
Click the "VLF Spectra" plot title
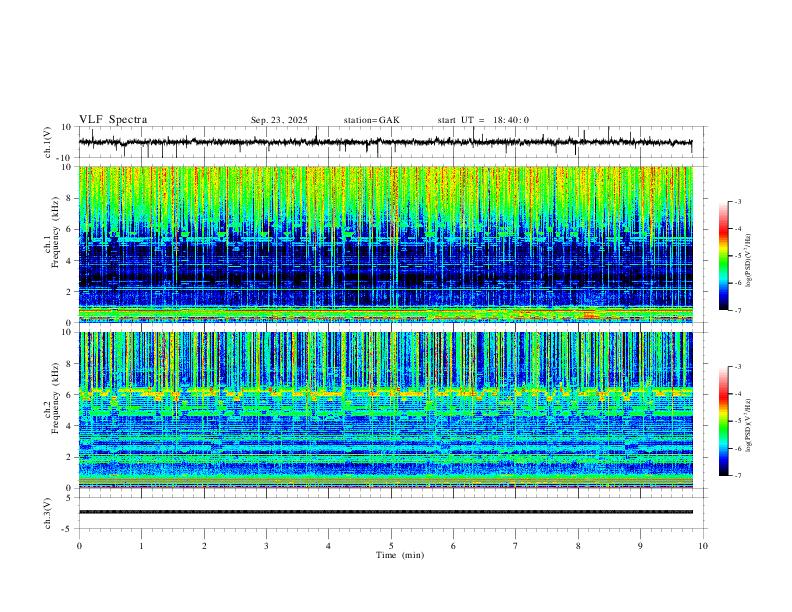(x=113, y=120)
